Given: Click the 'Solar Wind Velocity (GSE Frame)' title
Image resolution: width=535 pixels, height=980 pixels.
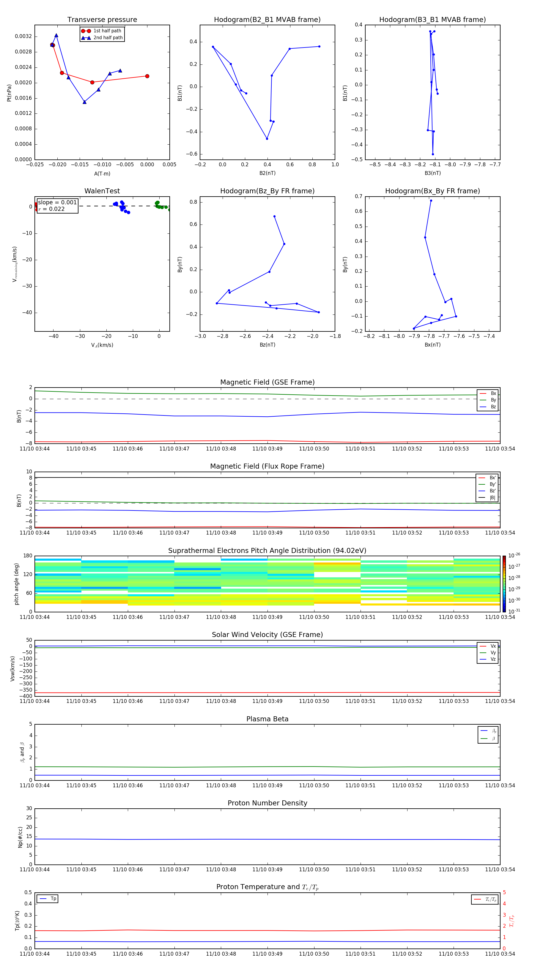Looking at the screenshot, I should (x=267, y=635).
